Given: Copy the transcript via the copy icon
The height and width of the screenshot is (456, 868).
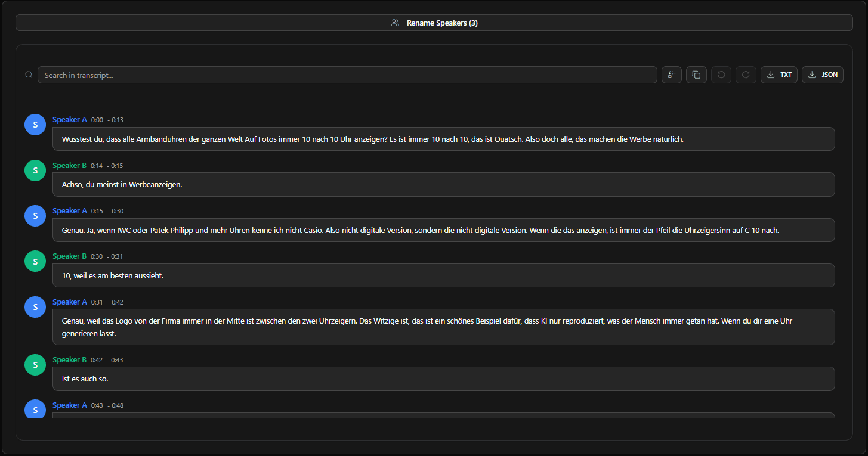Looking at the screenshot, I should 696,75.
